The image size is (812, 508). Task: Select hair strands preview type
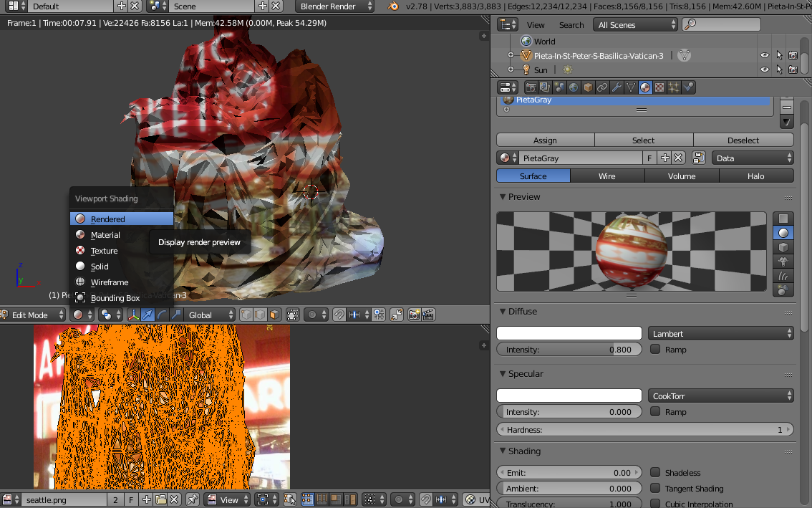click(x=783, y=276)
